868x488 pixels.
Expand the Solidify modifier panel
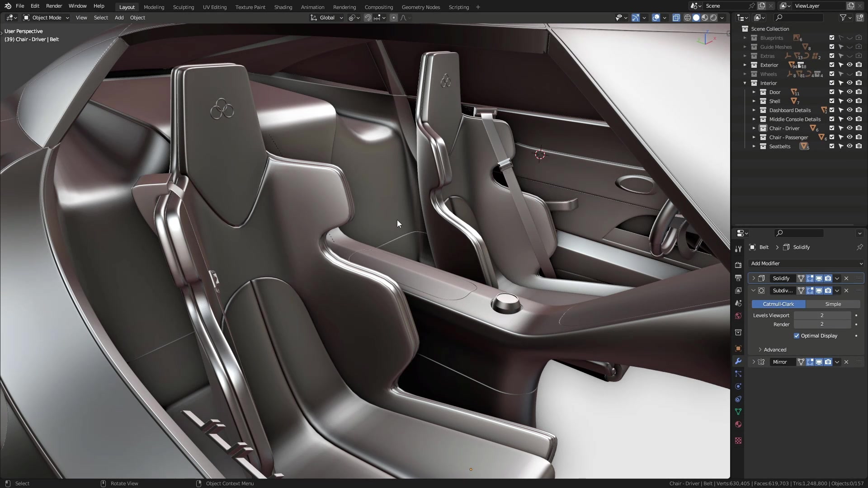(754, 278)
